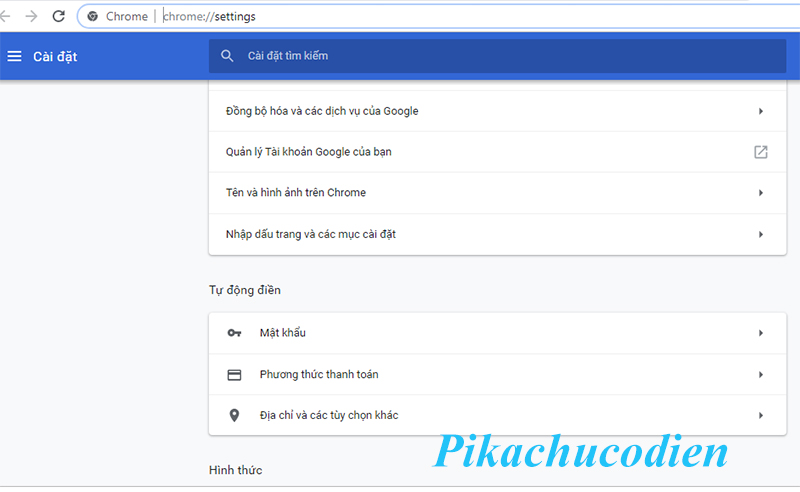Open Địa chỉ và các tùy chọn khác
This screenshot has height=492, width=800.
coord(497,415)
